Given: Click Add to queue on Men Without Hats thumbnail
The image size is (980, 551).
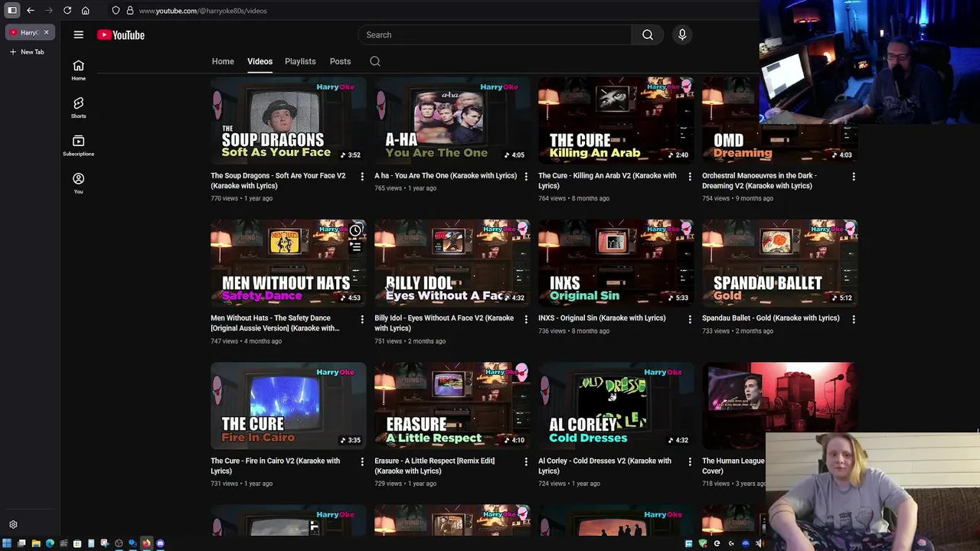Looking at the screenshot, I should pyautogui.click(x=355, y=247).
